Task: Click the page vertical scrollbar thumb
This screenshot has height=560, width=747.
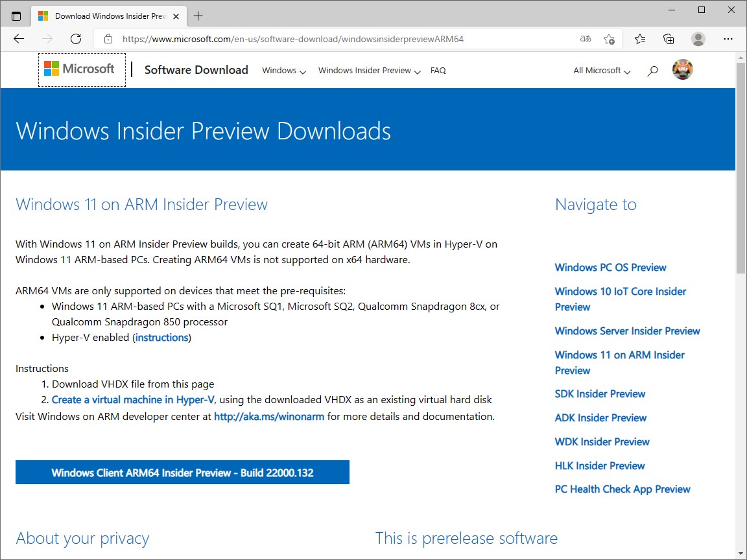Action: pyautogui.click(x=741, y=168)
